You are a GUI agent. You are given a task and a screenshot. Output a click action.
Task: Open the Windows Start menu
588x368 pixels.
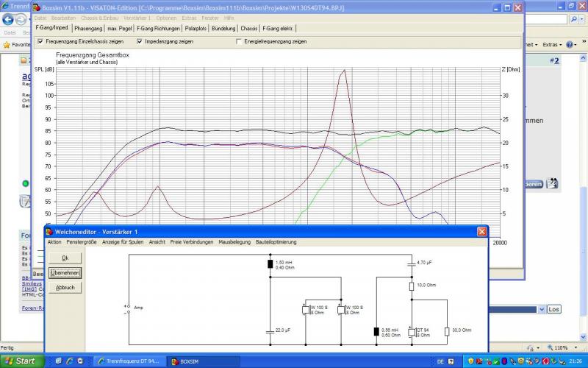[20, 361]
